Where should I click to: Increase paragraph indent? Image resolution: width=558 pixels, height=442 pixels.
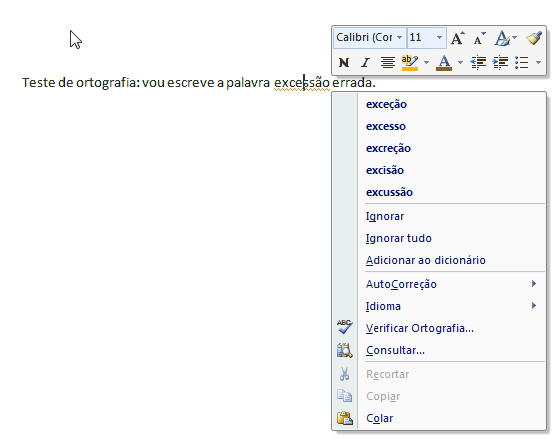pyautogui.click(x=500, y=63)
